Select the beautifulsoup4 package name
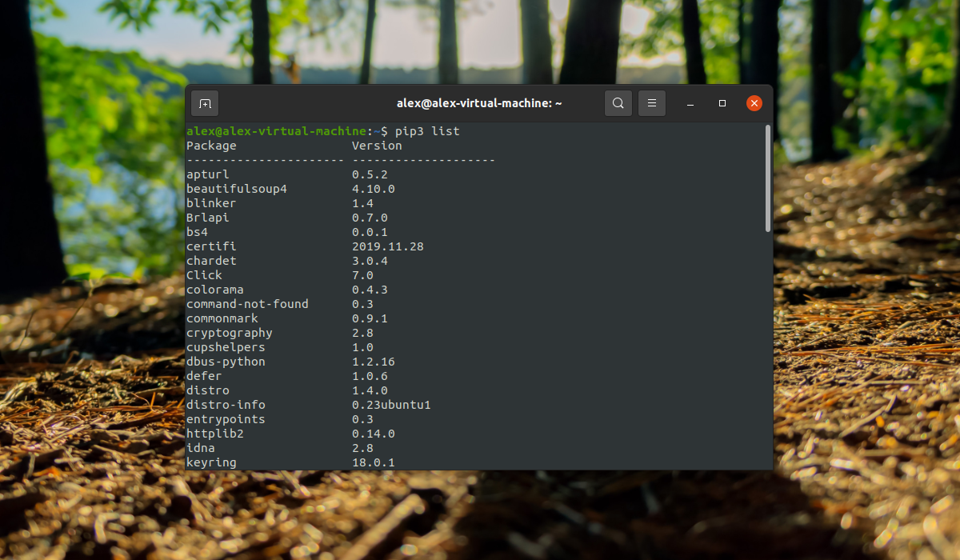The width and height of the screenshot is (960, 560). click(236, 189)
